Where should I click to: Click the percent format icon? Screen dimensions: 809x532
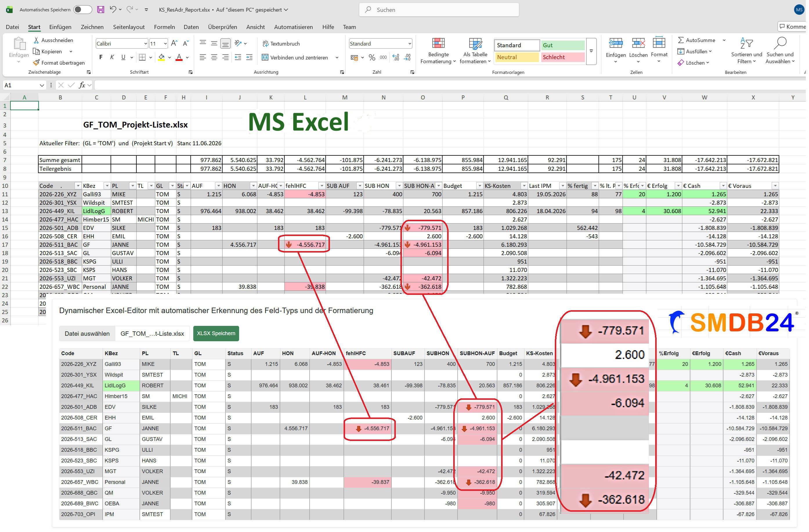tap(372, 57)
